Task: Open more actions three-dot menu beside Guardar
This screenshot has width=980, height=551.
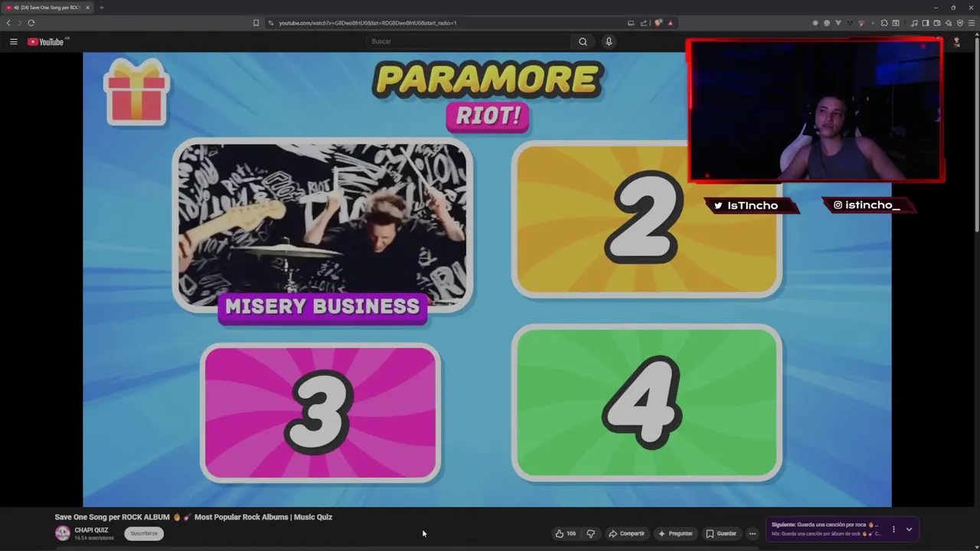Action: pos(753,533)
